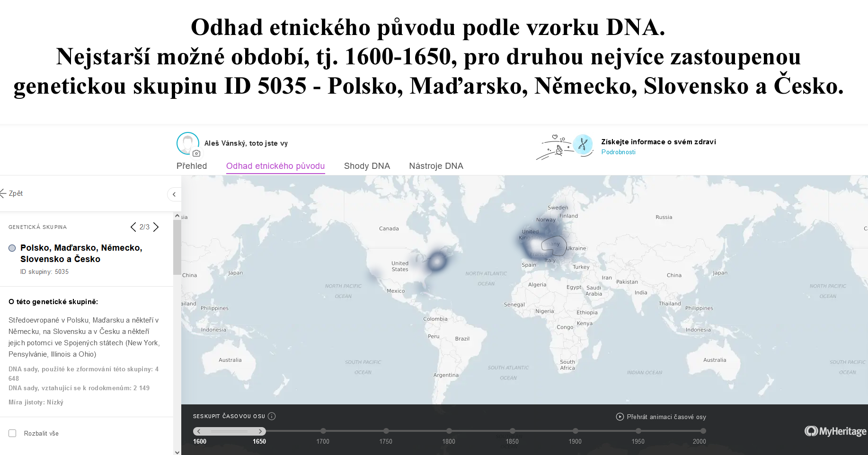Click the profile avatar picture
This screenshot has height=455, width=868.
(x=187, y=142)
